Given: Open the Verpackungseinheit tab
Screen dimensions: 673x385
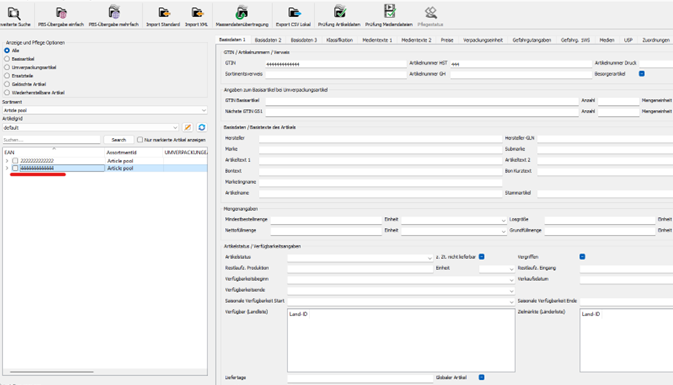Looking at the screenshot, I should point(483,40).
